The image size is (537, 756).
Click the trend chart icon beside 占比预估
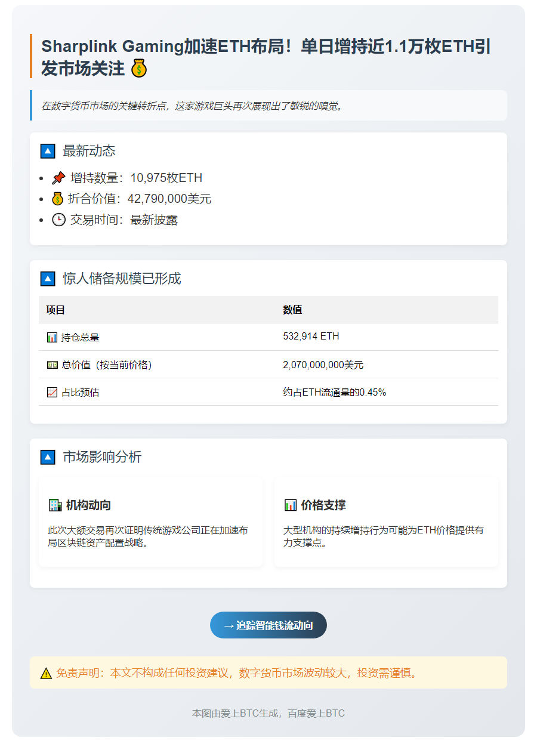pos(52,392)
